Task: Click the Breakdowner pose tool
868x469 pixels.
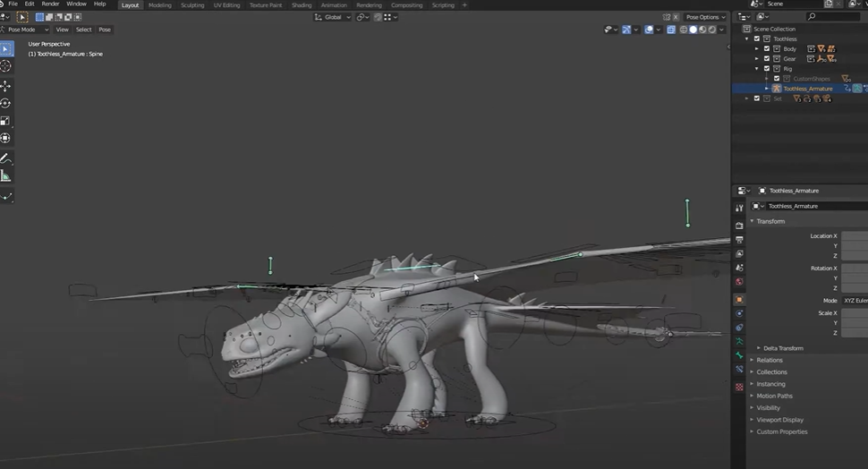Action: click(6, 196)
